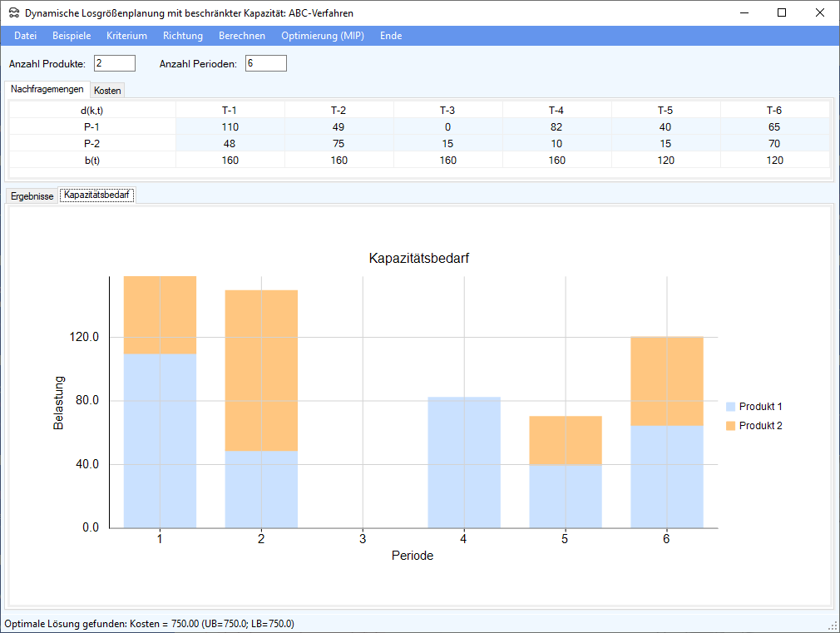Click the Produkt 2 legend color swatch
The width and height of the screenshot is (840, 633).
tap(731, 426)
